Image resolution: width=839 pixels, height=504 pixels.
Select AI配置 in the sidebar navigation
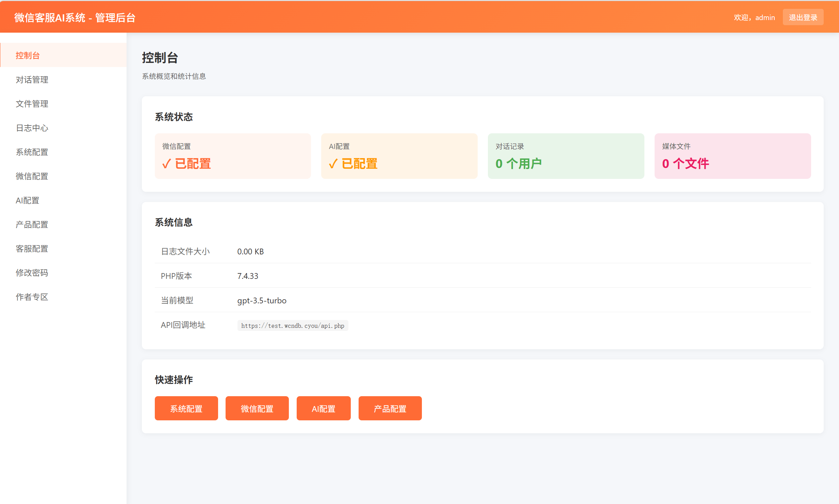click(27, 200)
